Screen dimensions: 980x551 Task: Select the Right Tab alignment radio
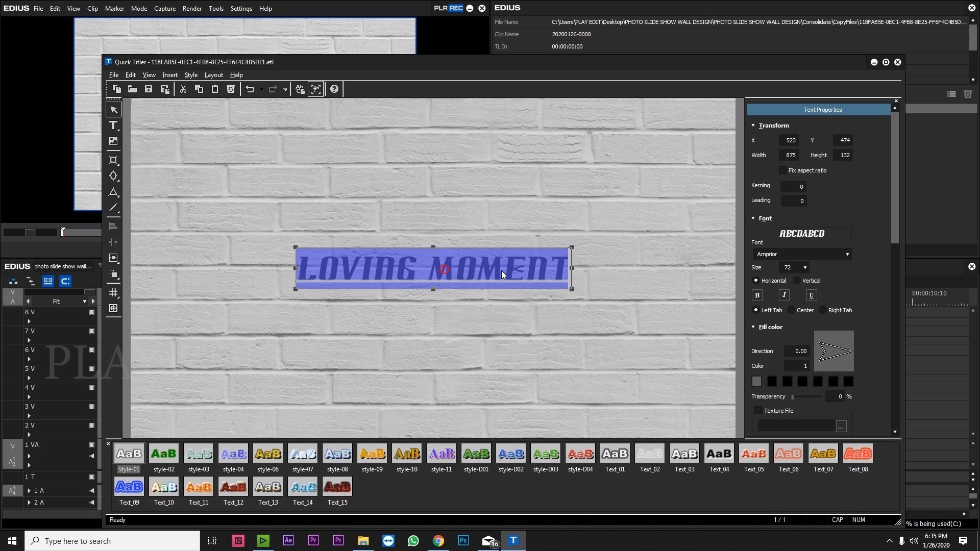823,310
